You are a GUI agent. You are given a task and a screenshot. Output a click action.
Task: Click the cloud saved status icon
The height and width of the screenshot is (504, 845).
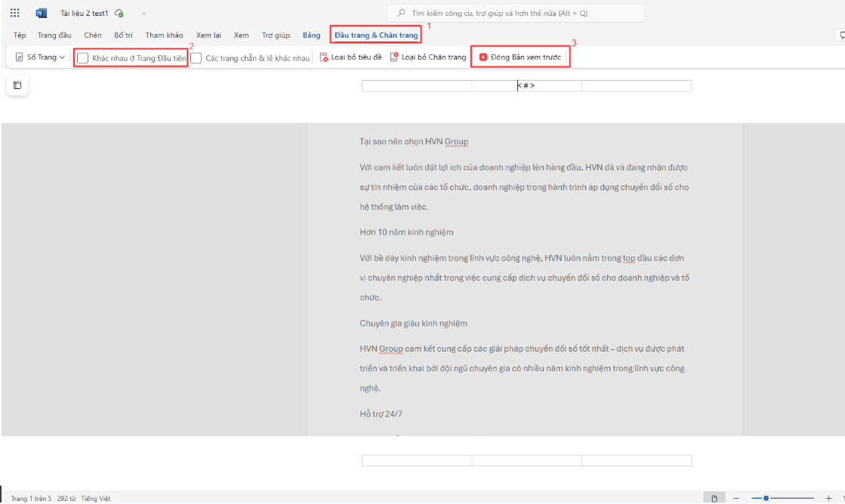coord(119,13)
